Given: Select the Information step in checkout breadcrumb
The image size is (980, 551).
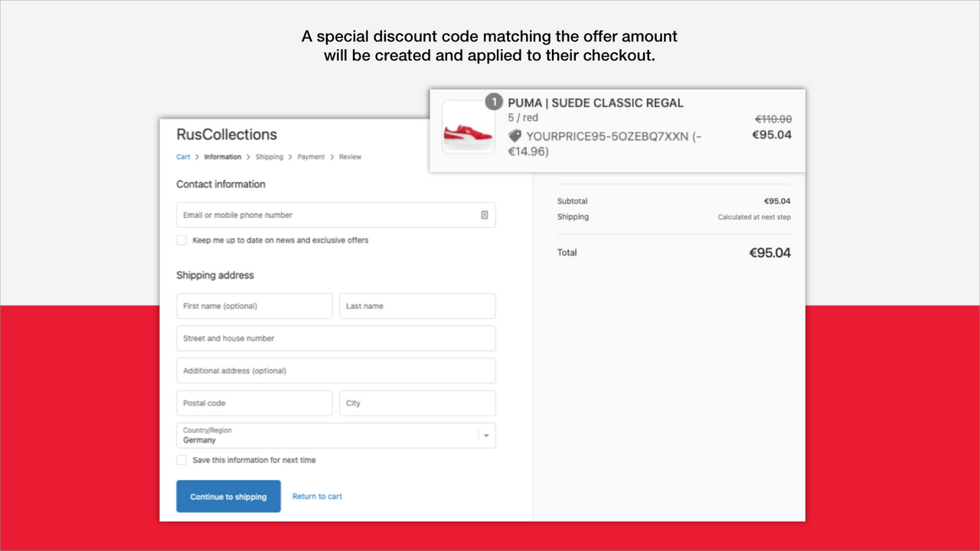Looking at the screenshot, I should pos(222,156).
